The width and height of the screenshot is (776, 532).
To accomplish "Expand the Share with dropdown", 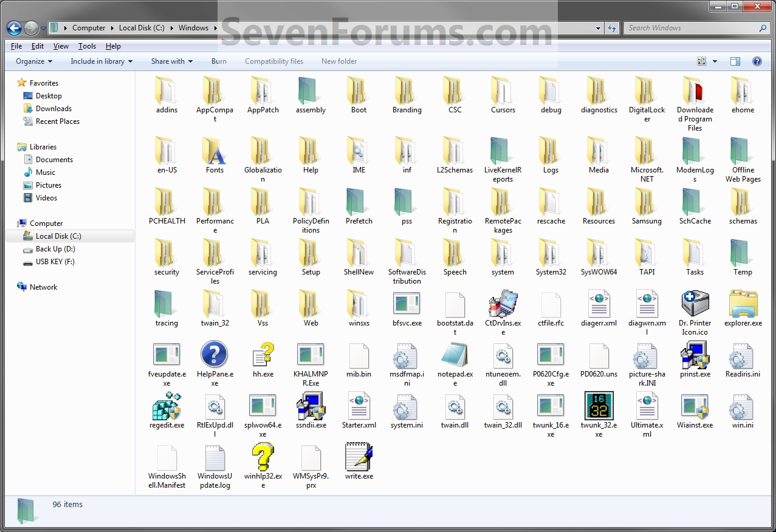I will coord(171,61).
